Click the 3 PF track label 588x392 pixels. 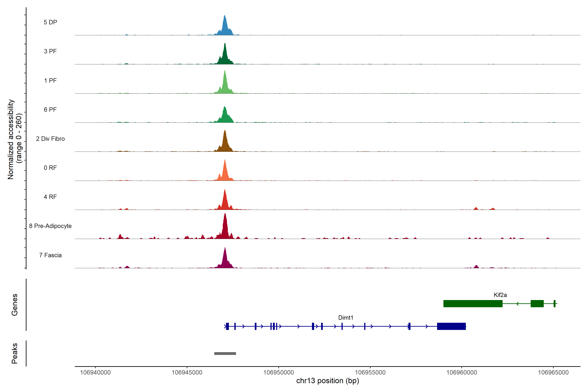[x=50, y=51]
